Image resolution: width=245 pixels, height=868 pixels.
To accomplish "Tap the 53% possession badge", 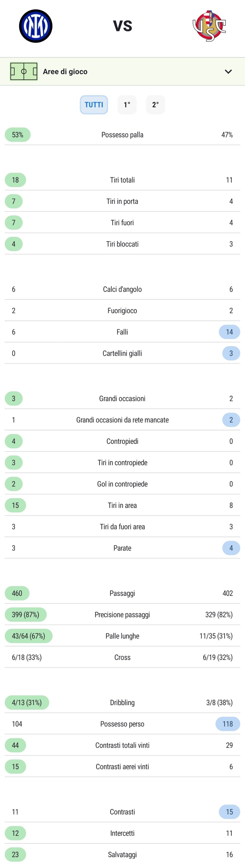I will (17, 135).
